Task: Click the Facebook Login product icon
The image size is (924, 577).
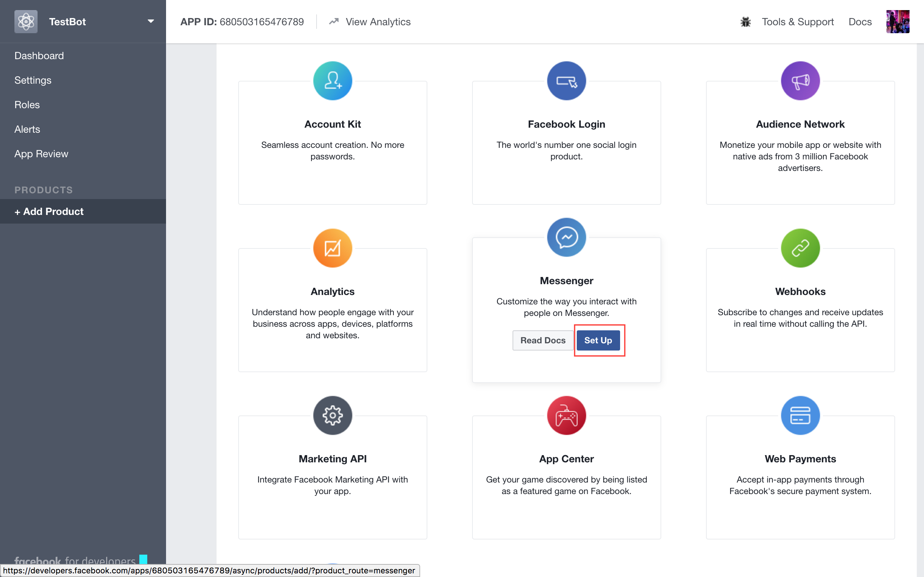Action: 566,80
